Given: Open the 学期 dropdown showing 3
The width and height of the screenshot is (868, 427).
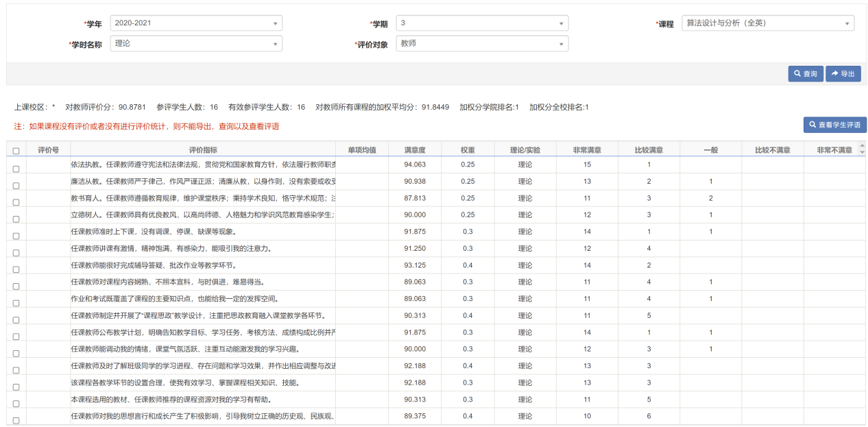Looking at the screenshot, I should coord(482,23).
